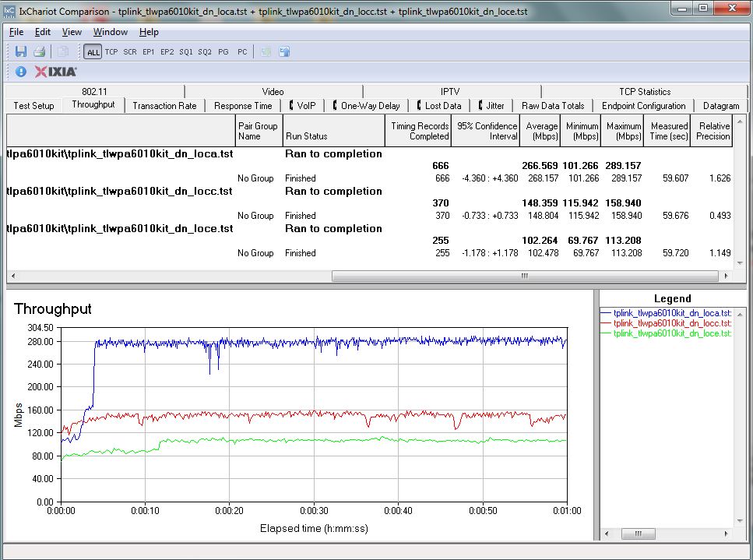Select the IPTV tab group
This screenshot has width=753, height=560.
click(x=450, y=92)
